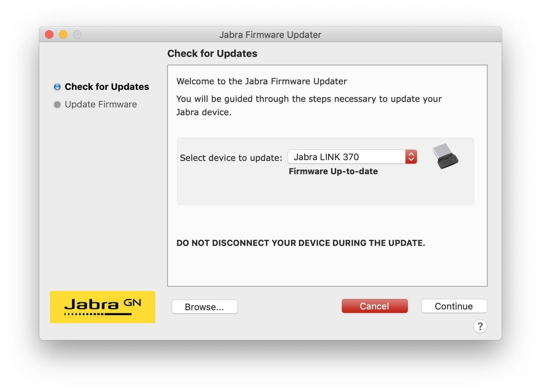The image size is (541, 392).
Task: Click the Jabra Firmware Updater window title
Action: (270, 35)
